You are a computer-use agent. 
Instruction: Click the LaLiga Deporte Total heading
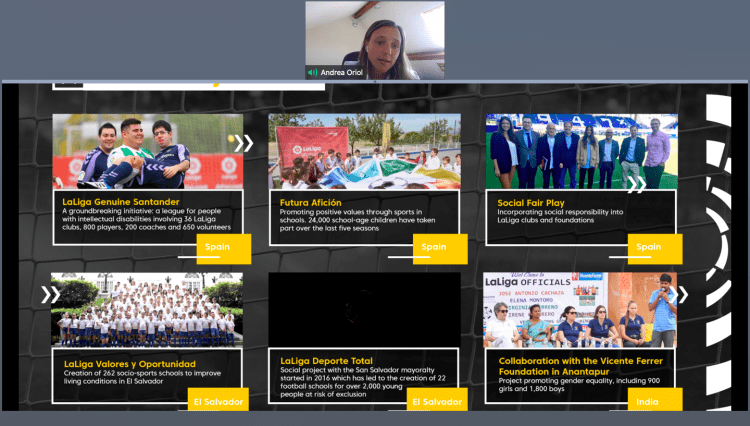click(x=326, y=361)
